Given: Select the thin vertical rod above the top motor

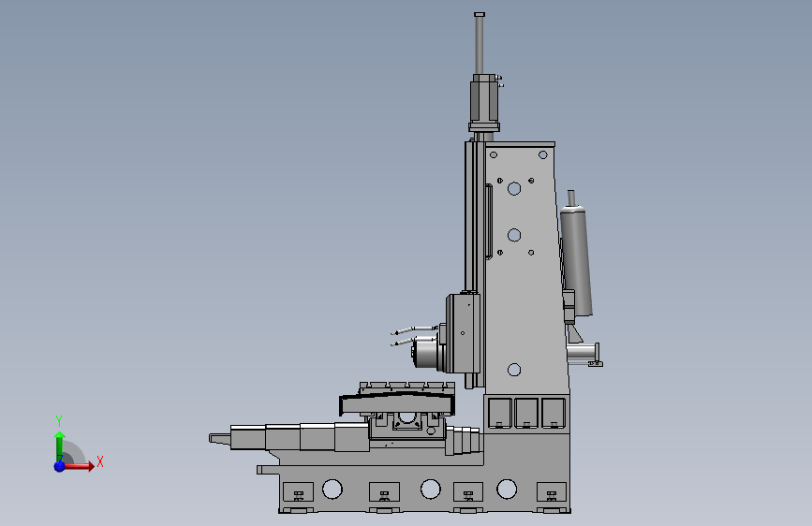Looking at the screenshot, I should (x=480, y=43).
